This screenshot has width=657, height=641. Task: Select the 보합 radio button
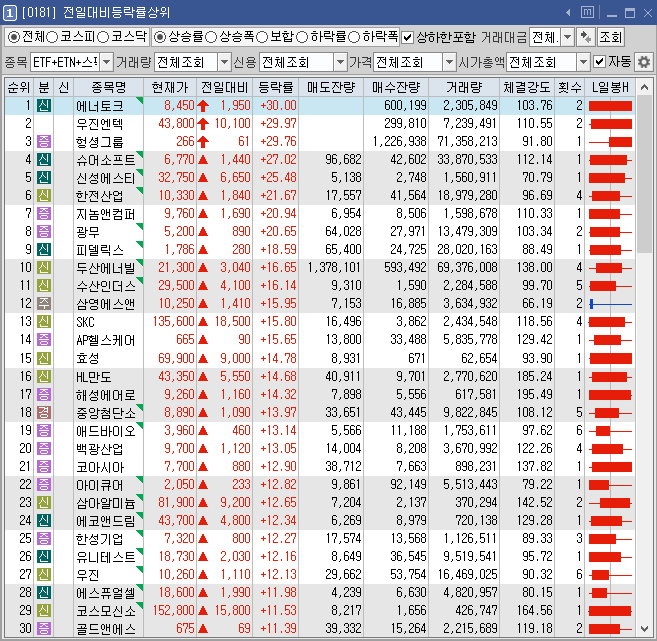coord(261,37)
